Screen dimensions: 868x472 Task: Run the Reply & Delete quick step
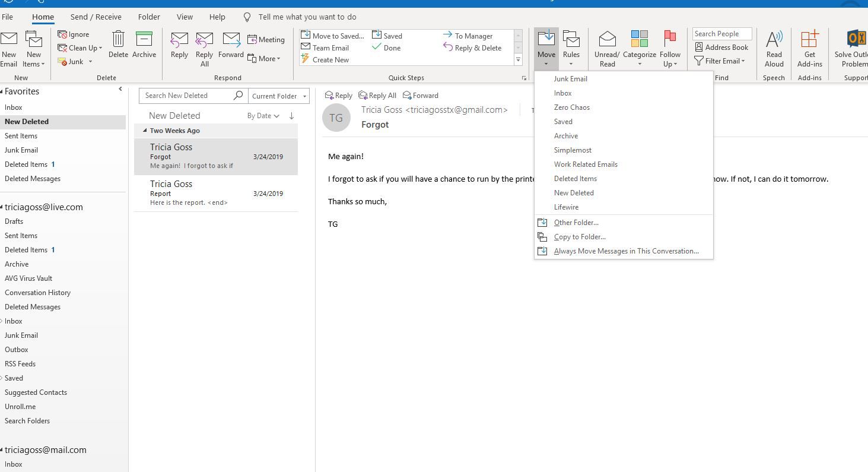pos(473,48)
